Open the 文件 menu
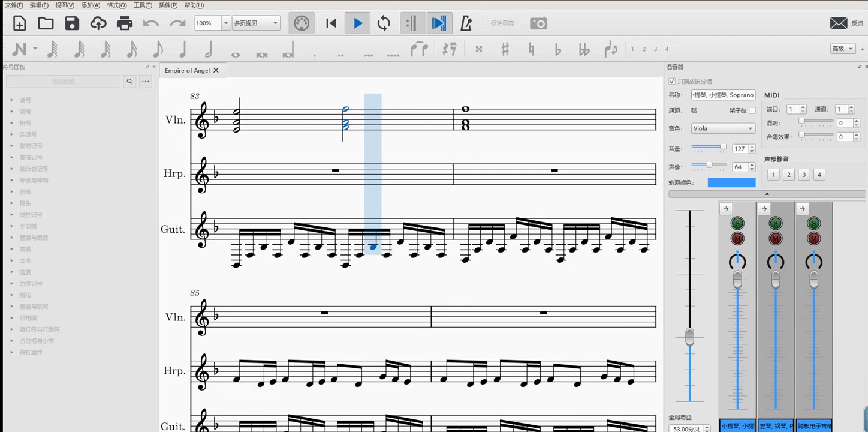 coord(14,5)
